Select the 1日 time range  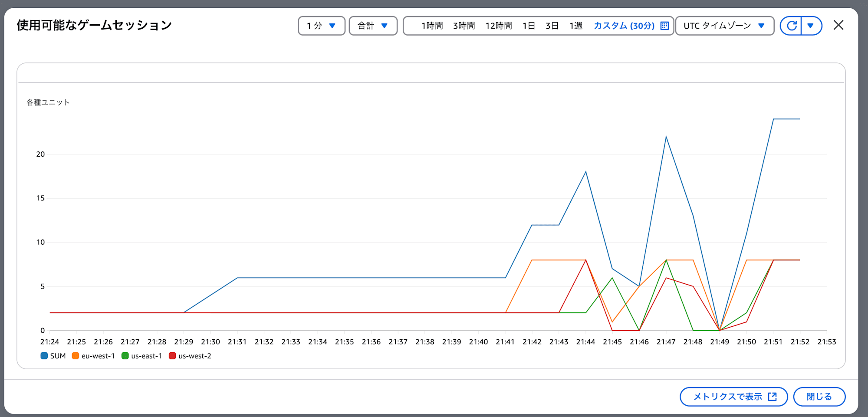[529, 26]
